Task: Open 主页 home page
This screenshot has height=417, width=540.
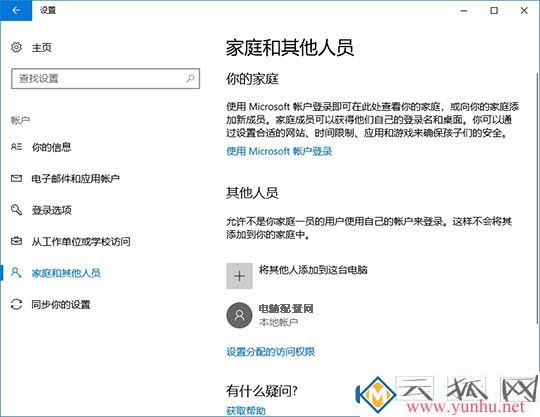Action: tap(42, 48)
